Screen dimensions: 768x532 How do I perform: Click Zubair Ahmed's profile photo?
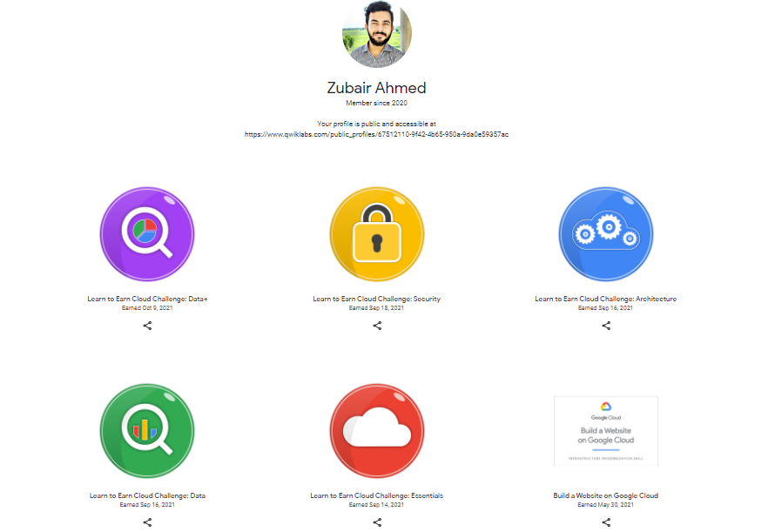(377, 33)
